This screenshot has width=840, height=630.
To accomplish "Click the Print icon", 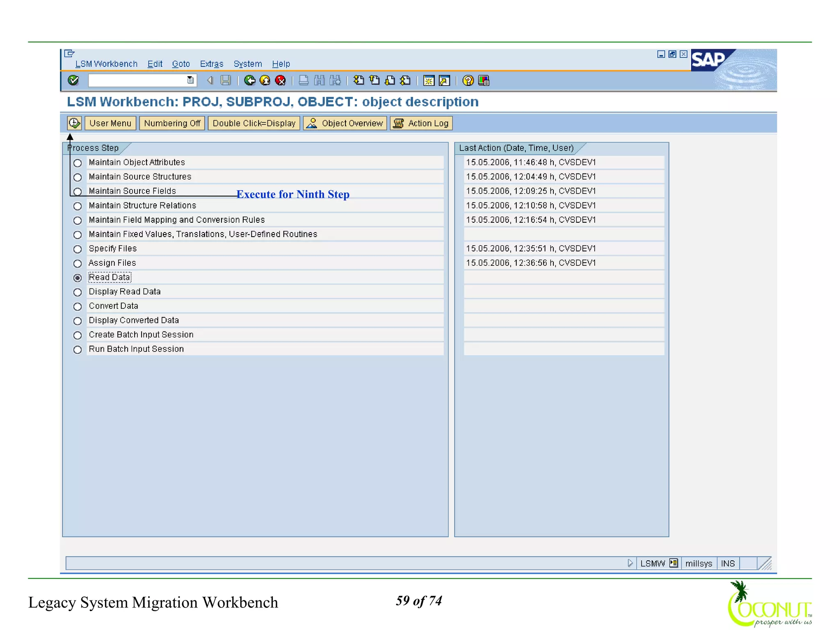I will coord(304,80).
